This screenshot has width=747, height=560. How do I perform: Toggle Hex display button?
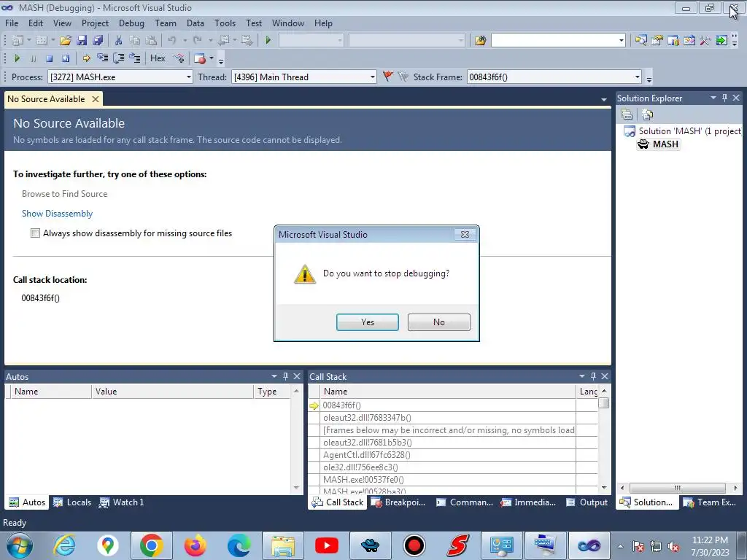(158, 58)
